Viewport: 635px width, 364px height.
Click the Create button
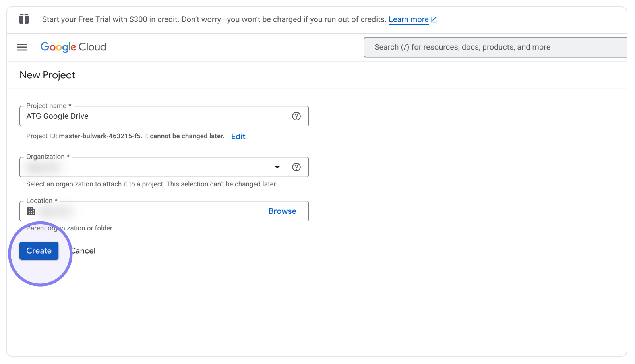(x=39, y=251)
